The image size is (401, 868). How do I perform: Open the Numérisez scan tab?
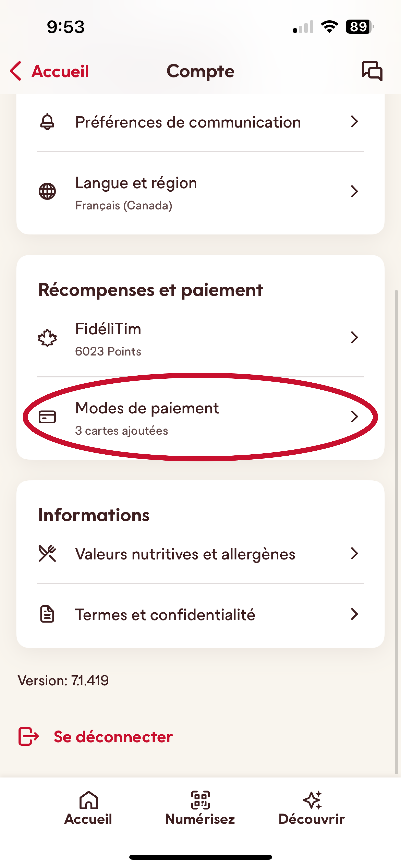pos(200,808)
